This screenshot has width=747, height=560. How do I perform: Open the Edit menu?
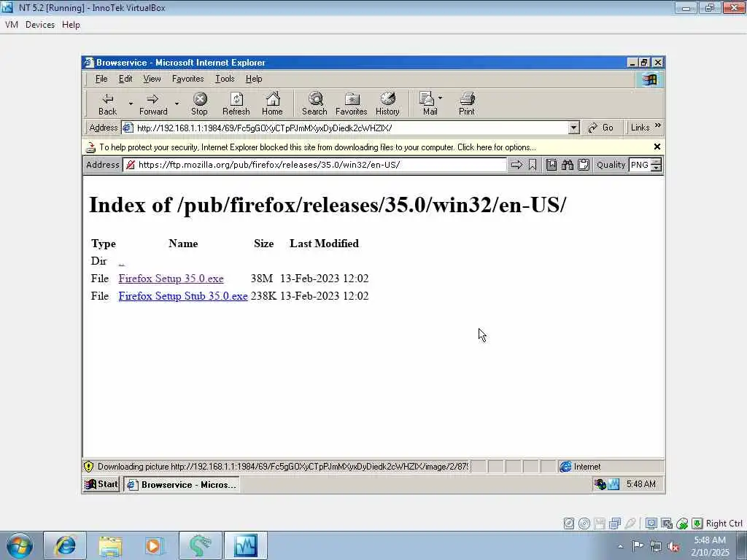click(125, 79)
